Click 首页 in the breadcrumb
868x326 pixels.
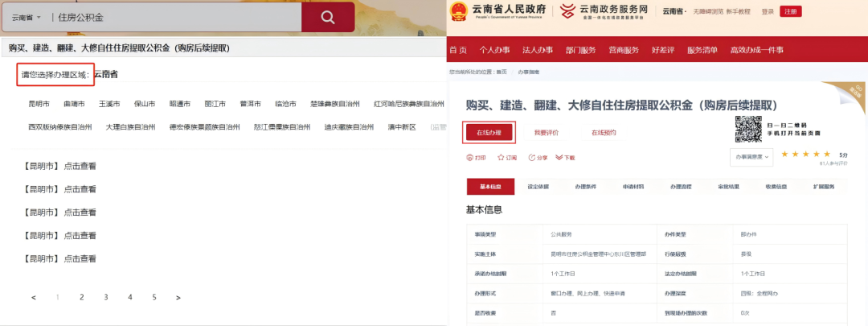[x=502, y=72]
